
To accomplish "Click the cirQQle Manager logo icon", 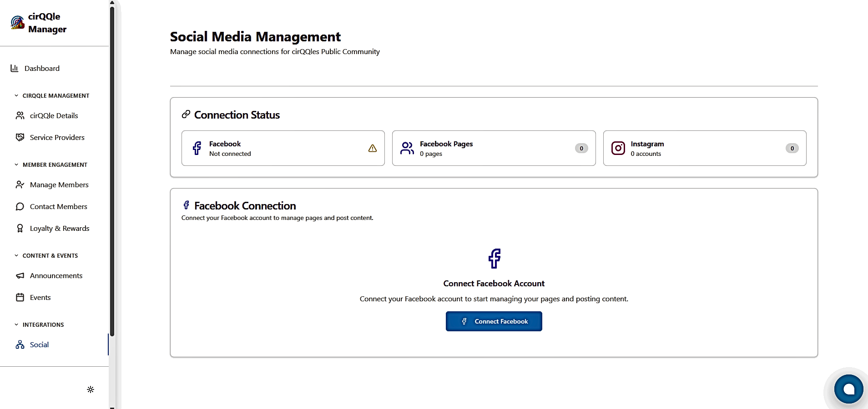I will click(18, 22).
